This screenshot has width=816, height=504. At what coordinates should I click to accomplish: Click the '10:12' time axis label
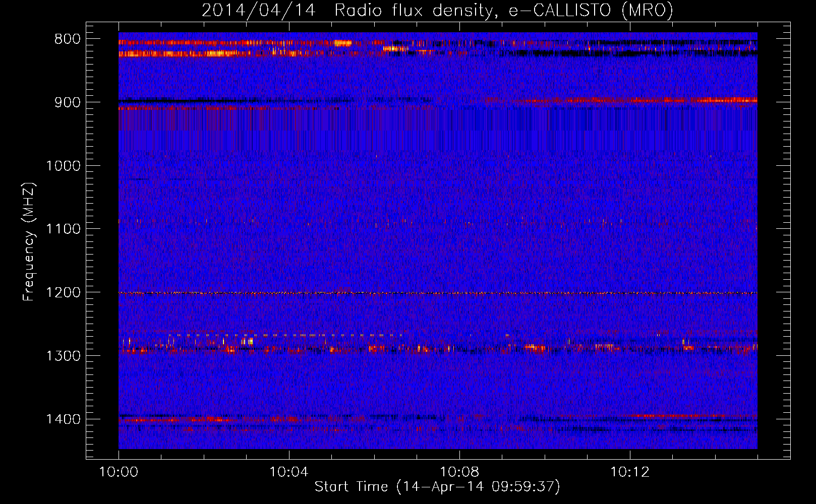point(630,472)
